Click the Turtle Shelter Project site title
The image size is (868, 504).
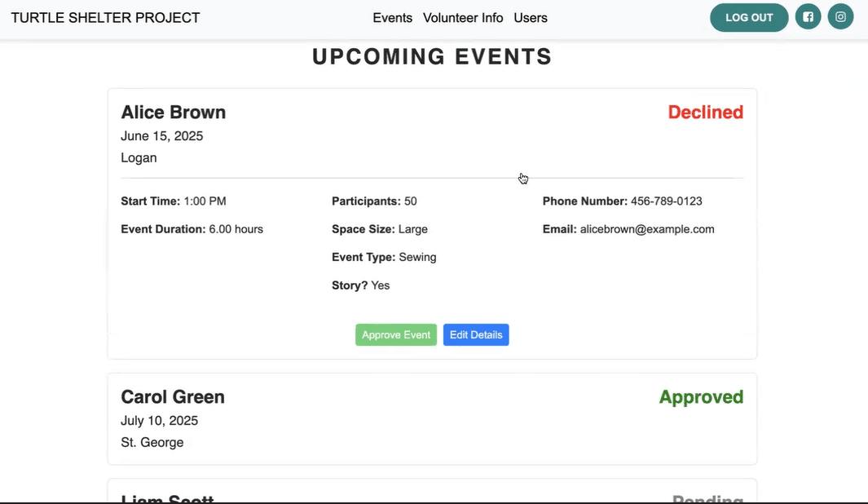point(105,18)
